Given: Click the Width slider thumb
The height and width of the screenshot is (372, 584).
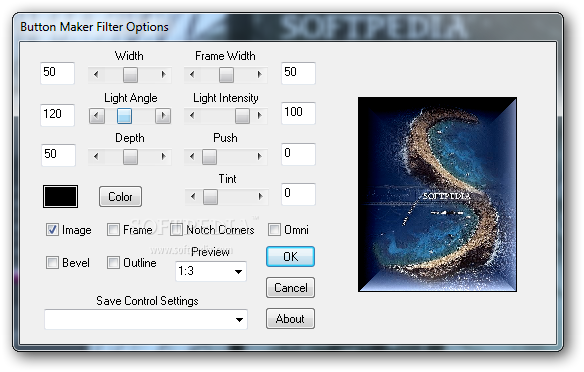Looking at the screenshot, I should tap(130, 74).
